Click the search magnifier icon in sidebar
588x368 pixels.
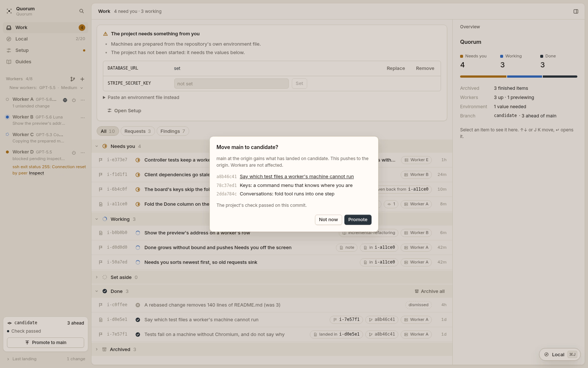click(82, 11)
